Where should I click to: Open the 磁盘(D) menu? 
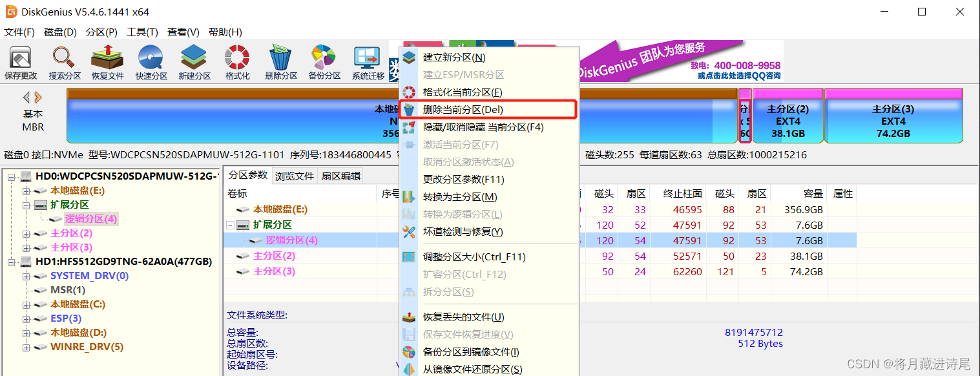coord(60,32)
